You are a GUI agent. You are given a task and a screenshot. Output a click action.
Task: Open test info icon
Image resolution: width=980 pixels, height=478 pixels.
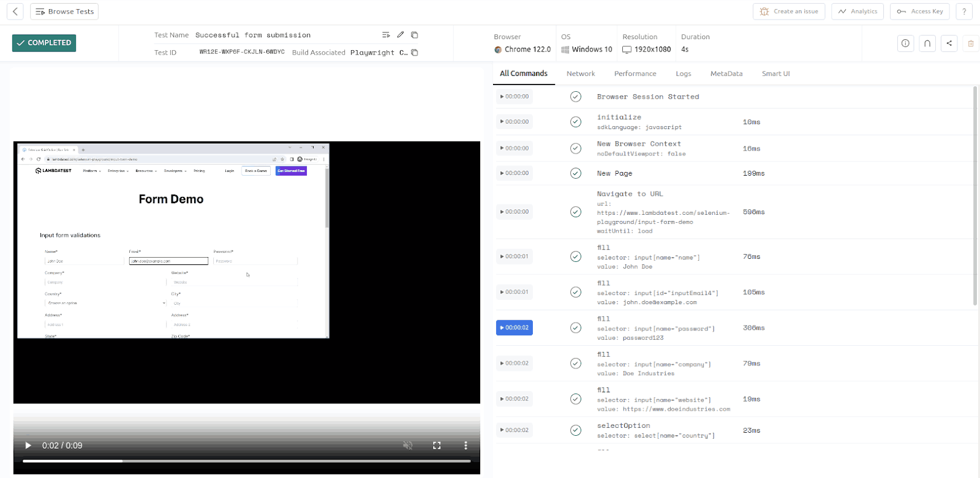click(906, 43)
